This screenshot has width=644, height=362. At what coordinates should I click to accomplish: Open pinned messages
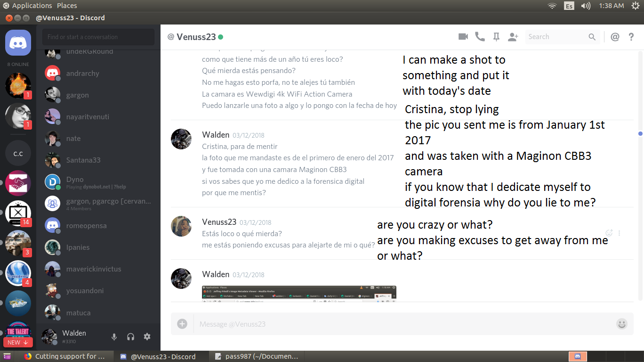pos(496,37)
